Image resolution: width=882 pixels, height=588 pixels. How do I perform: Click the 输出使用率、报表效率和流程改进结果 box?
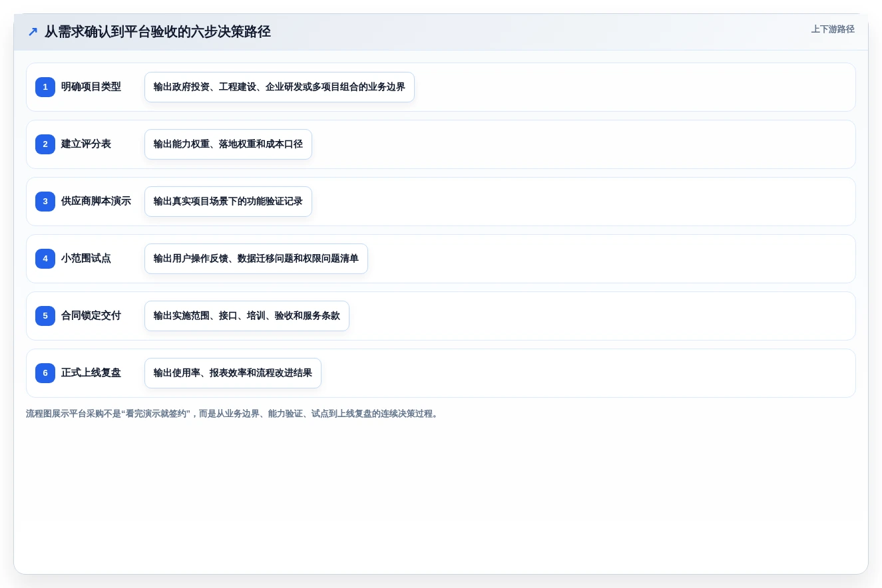click(x=233, y=373)
